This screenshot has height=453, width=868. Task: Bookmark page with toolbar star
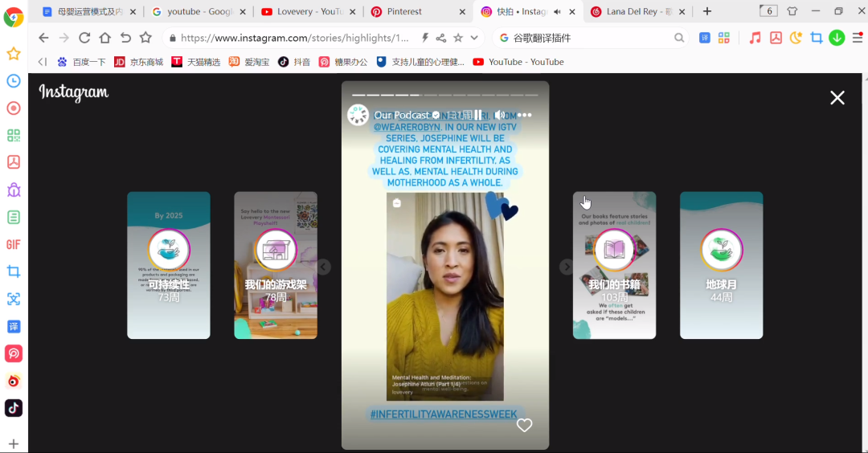(145, 38)
